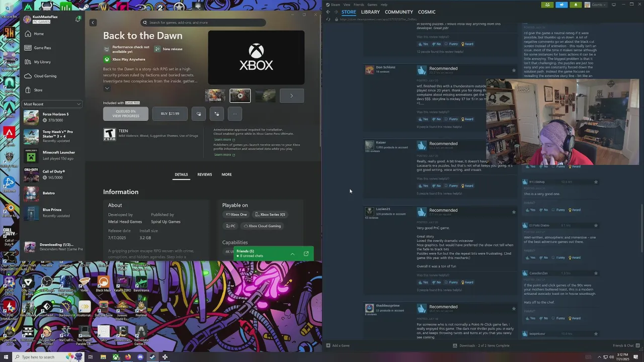Open Firefox from the taskbar
Viewport: 644px width, 362px height.
tap(128, 357)
